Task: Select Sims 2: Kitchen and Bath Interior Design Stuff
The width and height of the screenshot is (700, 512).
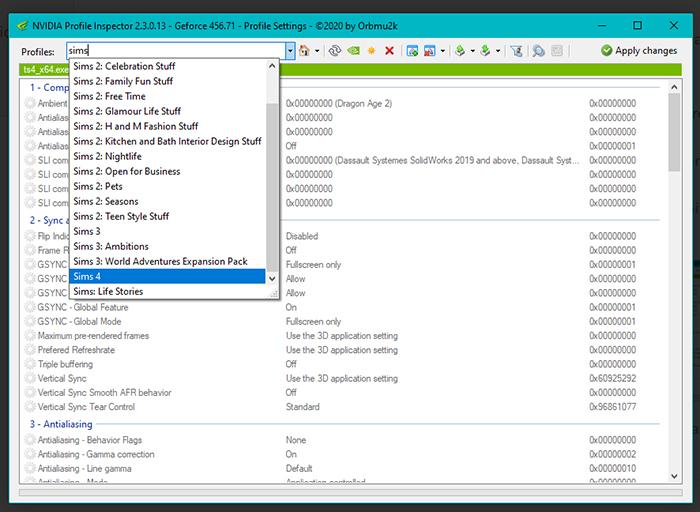Action: coord(167,141)
